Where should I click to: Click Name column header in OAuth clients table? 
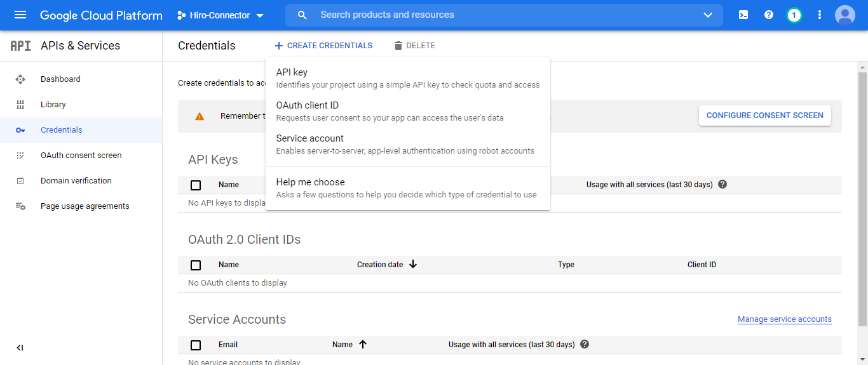229,265
